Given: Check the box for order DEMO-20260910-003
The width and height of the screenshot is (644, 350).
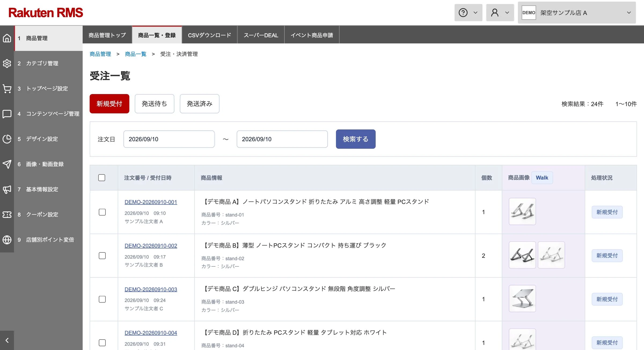Looking at the screenshot, I should (x=102, y=299).
